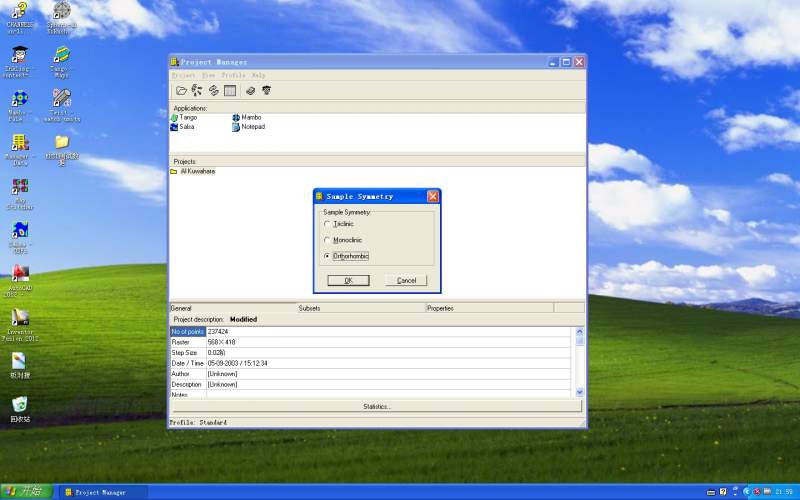Click the eraser-like toolbar icon
Image resolution: width=800 pixels, height=500 pixels.
pyautogui.click(x=250, y=91)
